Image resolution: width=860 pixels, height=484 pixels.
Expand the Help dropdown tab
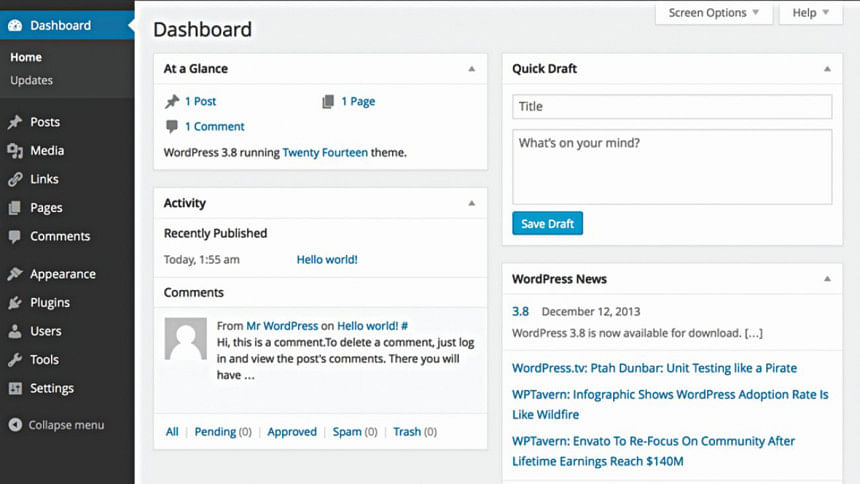(810, 13)
